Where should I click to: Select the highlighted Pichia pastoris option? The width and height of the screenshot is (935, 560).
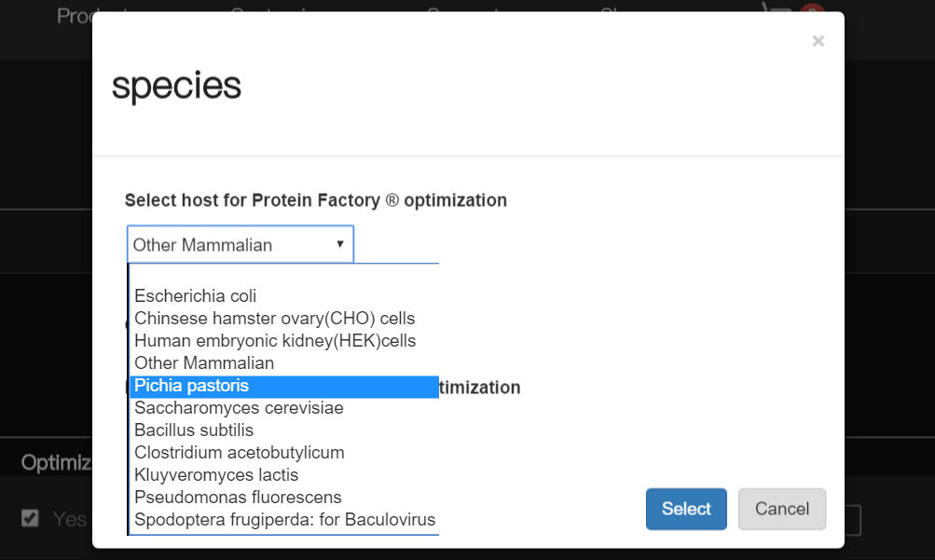coord(284,386)
